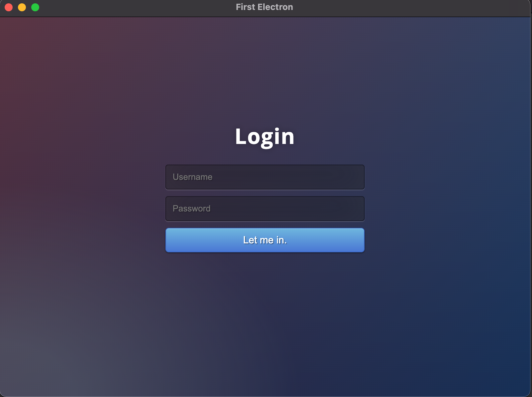Click the title bar of the window
Viewport: 532px width, 397px height.
tap(133, 7)
